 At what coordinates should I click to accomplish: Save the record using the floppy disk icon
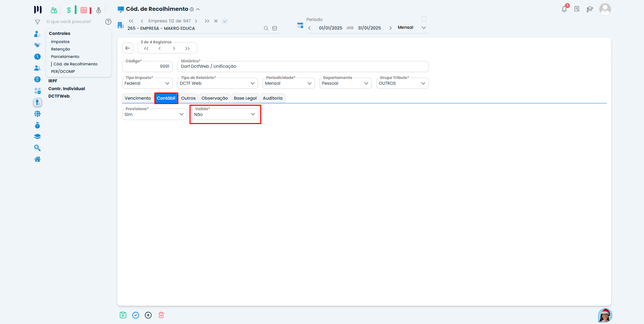[x=123, y=315]
